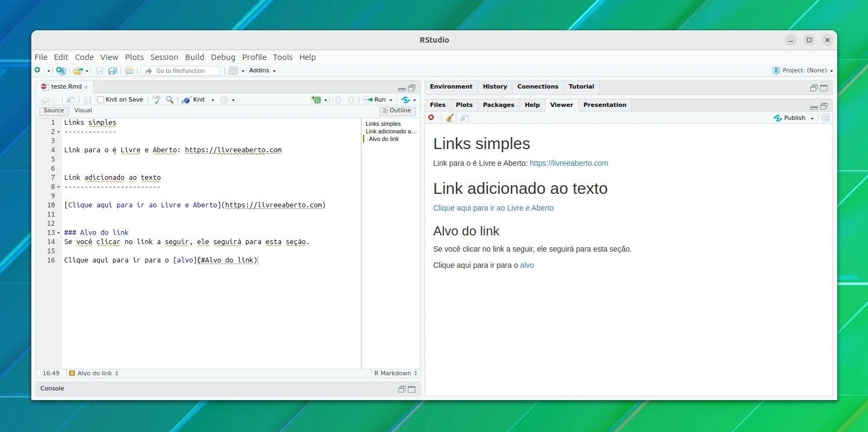Close the teste.Rmd tab

pyautogui.click(x=86, y=87)
